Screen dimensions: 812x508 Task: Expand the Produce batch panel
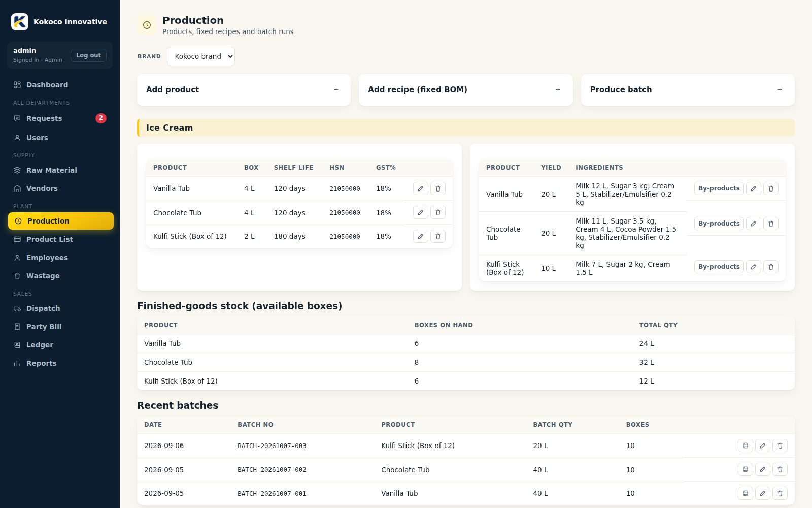click(x=688, y=90)
